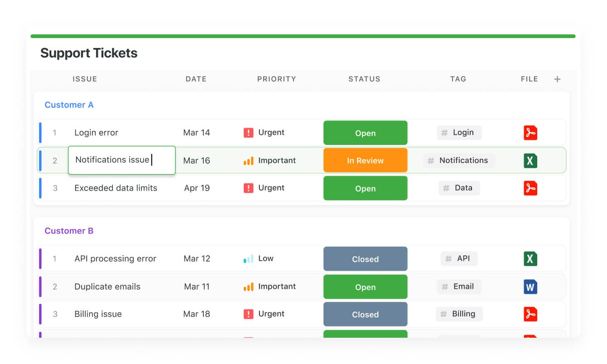Select the Exceeded data limits issue cell
Image resolution: width=607 pixels, height=364 pixels.
[116, 188]
